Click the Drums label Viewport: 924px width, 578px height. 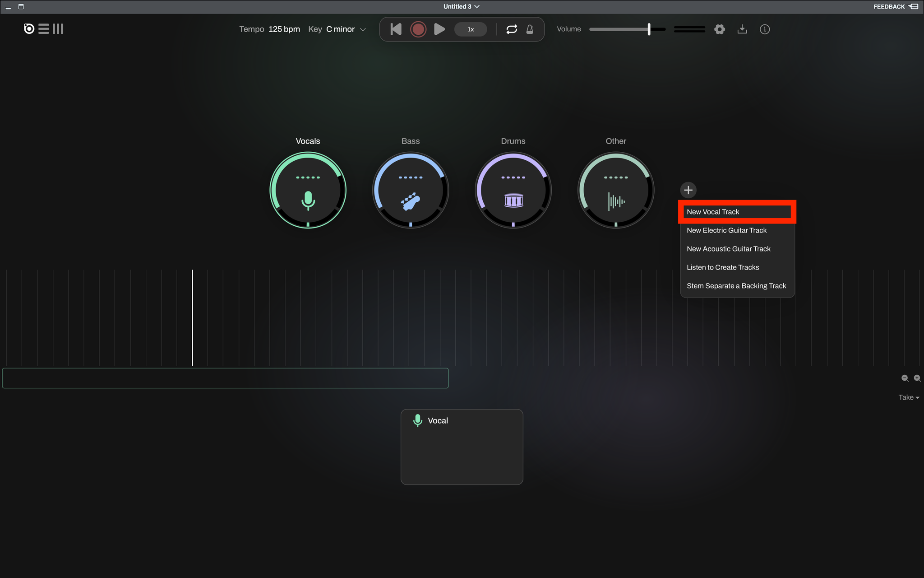tap(513, 141)
